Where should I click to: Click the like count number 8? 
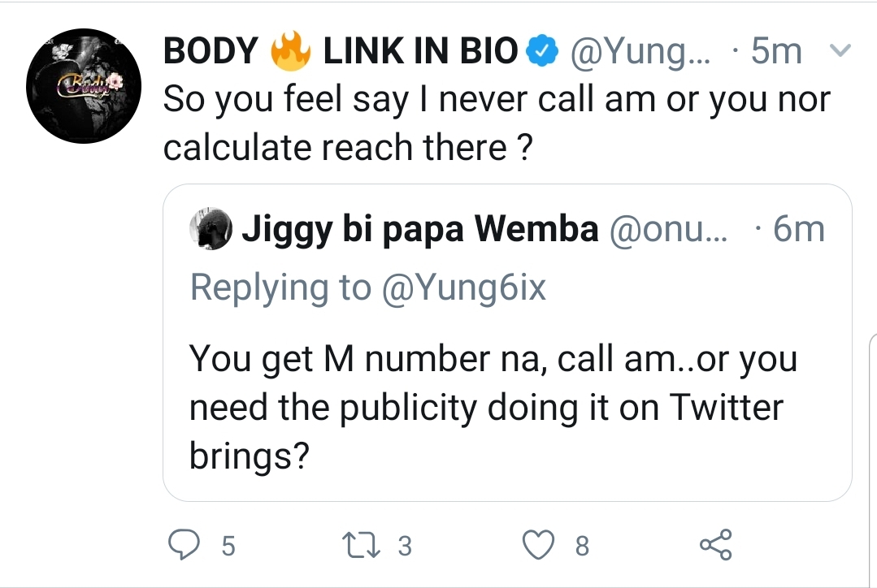582,547
